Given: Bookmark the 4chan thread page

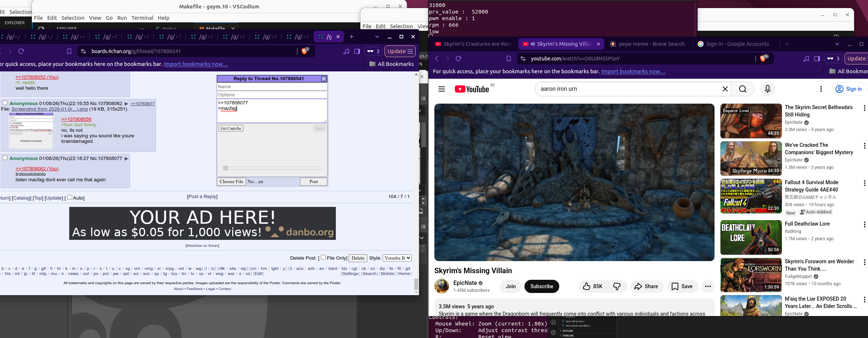Looking at the screenshot, I should 69,51.
